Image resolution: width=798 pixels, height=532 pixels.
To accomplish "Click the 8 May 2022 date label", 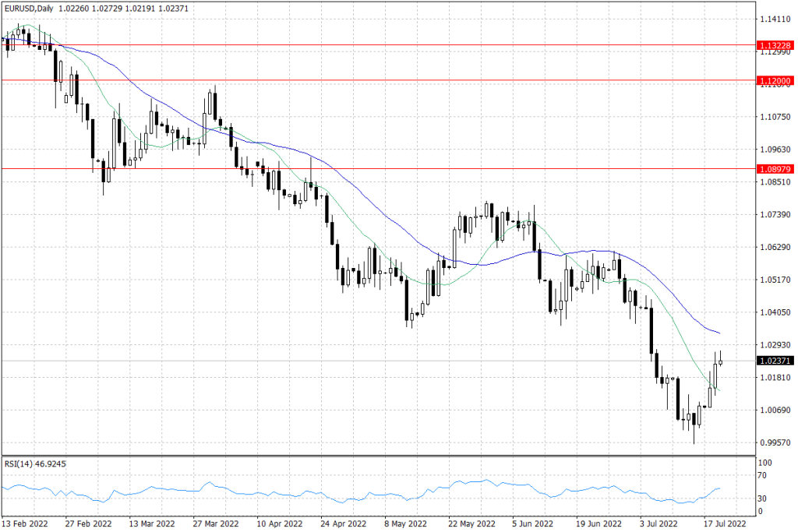I will (405, 523).
